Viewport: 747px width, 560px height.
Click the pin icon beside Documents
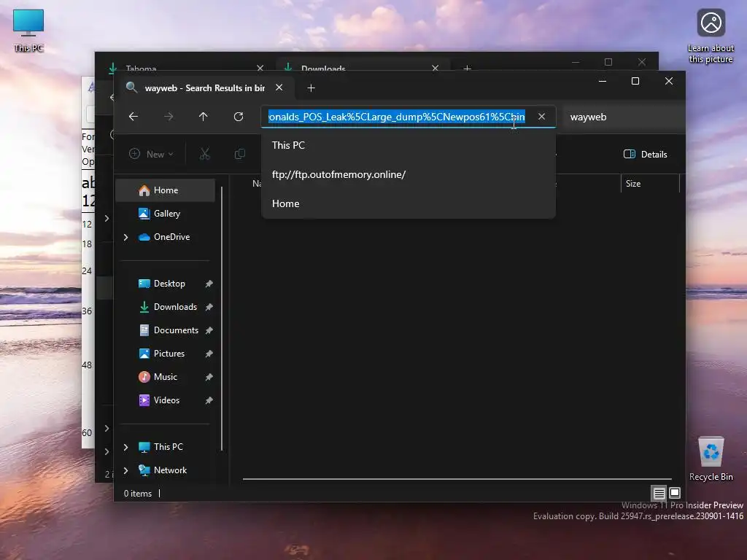coord(209,330)
